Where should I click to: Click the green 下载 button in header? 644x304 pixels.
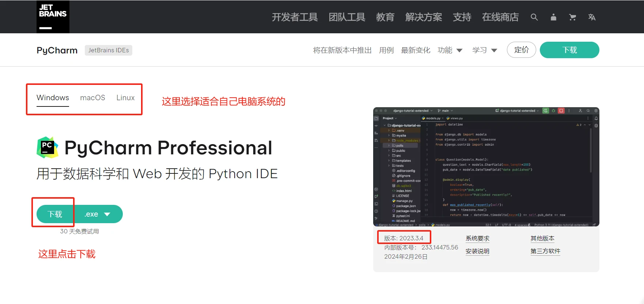[x=569, y=50]
